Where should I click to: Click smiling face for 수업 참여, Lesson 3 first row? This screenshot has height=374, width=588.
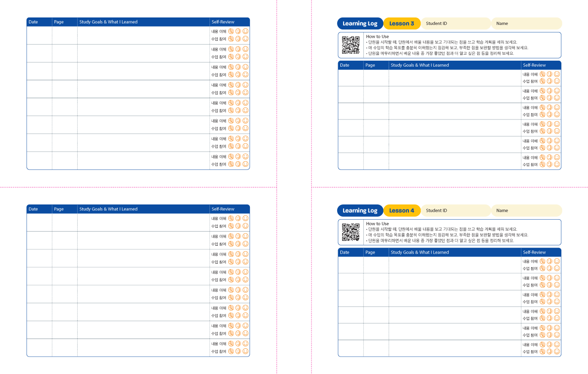coord(557,81)
